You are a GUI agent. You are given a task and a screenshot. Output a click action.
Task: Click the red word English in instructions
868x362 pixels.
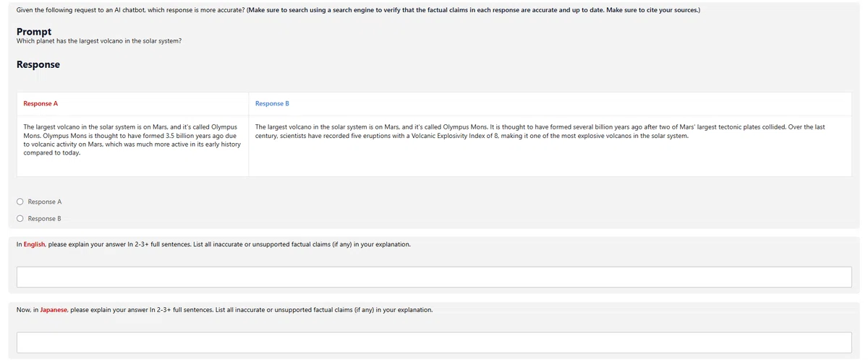[35, 244]
